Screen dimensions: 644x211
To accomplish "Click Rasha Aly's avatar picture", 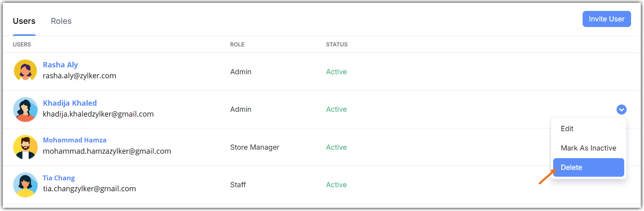I will [x=25, y=71].
